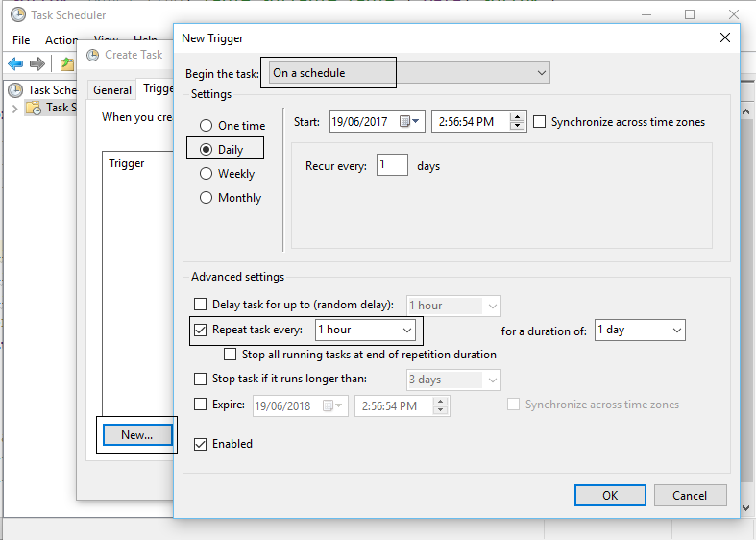Click the Forward arrow in Task Scheduler toolbar

click(x=37, y=63)
